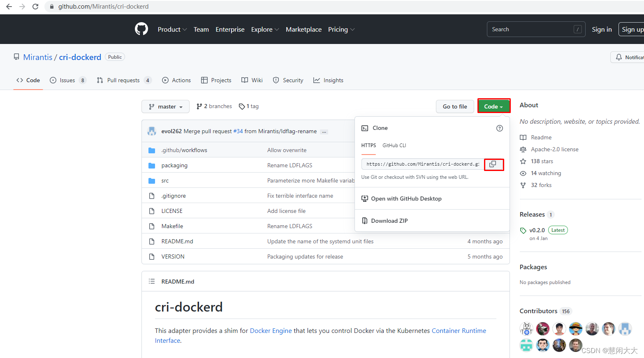Go back with browser back arrow
Viewport: 644px width, 358px height.
coord(9,7)
